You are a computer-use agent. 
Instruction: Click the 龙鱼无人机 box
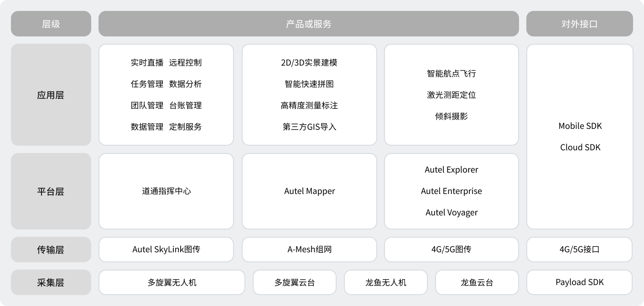click(386, 282)
